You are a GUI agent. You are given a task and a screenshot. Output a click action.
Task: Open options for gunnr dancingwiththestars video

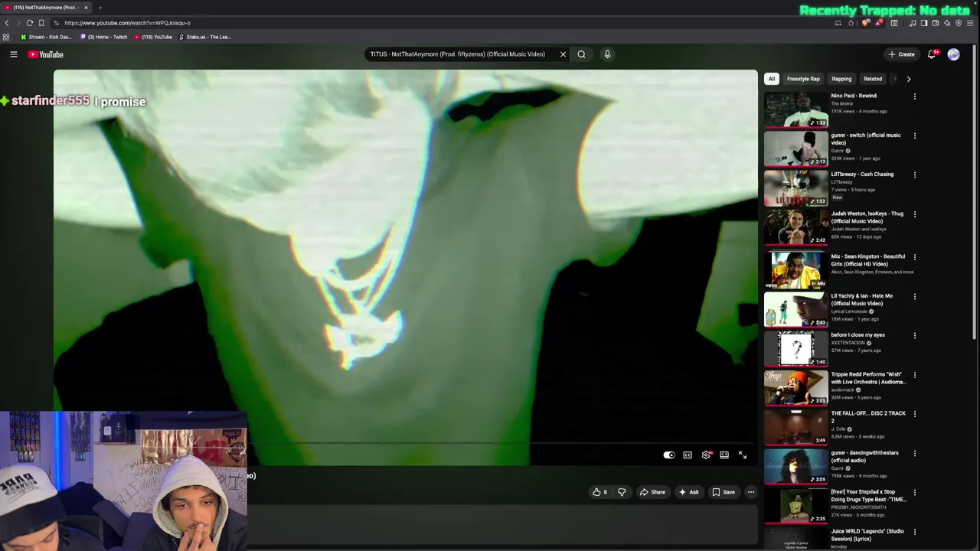pyautogui.click(x=914, y=453)
